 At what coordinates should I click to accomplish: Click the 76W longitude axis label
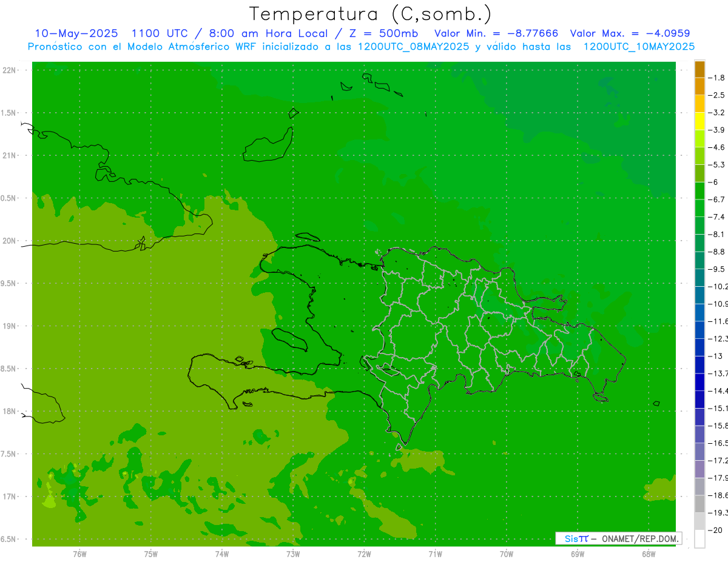79,554
